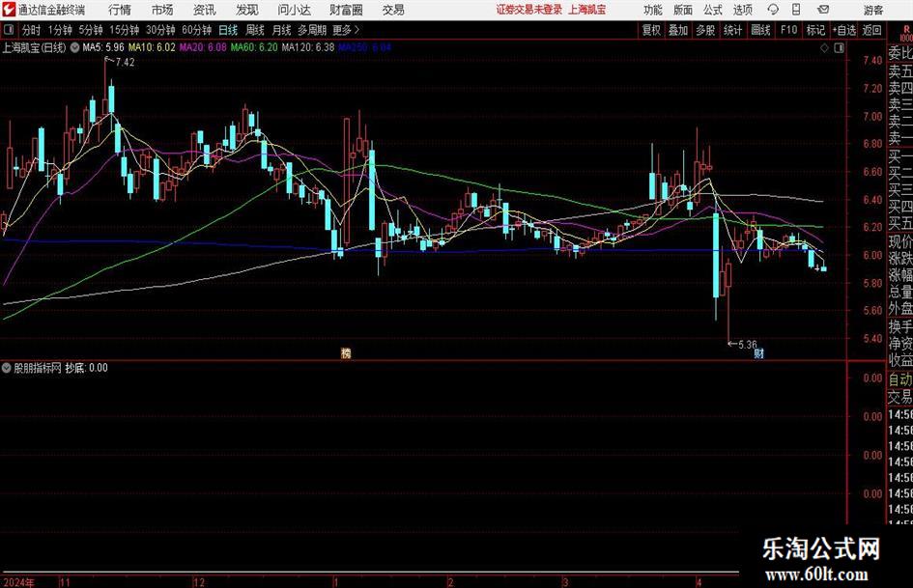The image size is (913, 588).
Task: Click the 证券交易未登录 login link
Action: (x=529, y=10)
